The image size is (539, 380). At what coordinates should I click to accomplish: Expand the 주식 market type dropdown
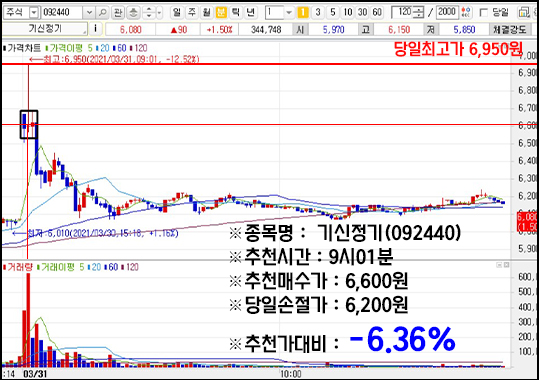[34, 13]
